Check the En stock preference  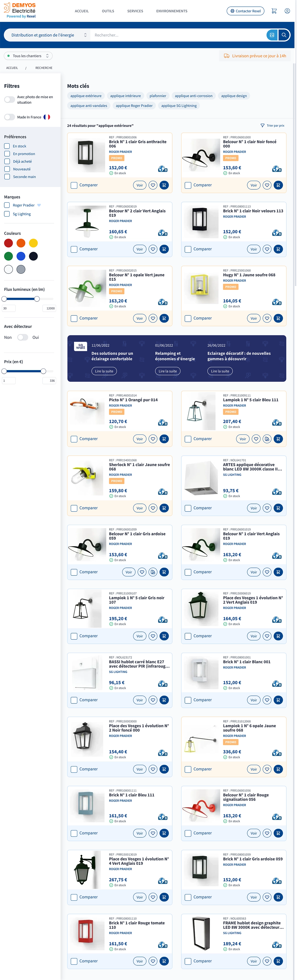click(7, 146)
